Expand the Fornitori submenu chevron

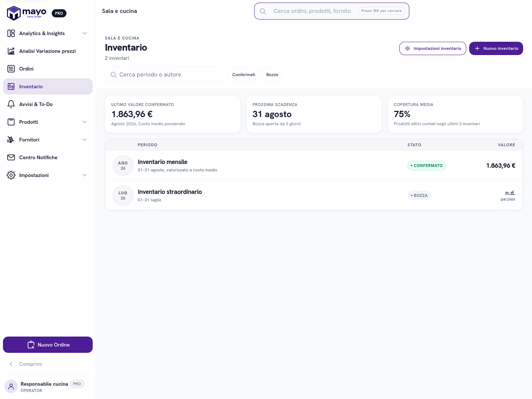coord(85,140)
